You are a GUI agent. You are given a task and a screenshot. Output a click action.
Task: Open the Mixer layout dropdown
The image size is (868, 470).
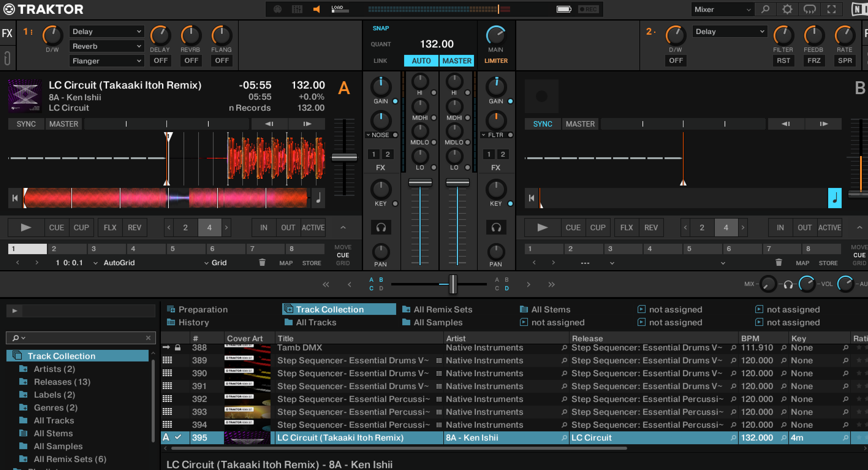coord(722,10)
